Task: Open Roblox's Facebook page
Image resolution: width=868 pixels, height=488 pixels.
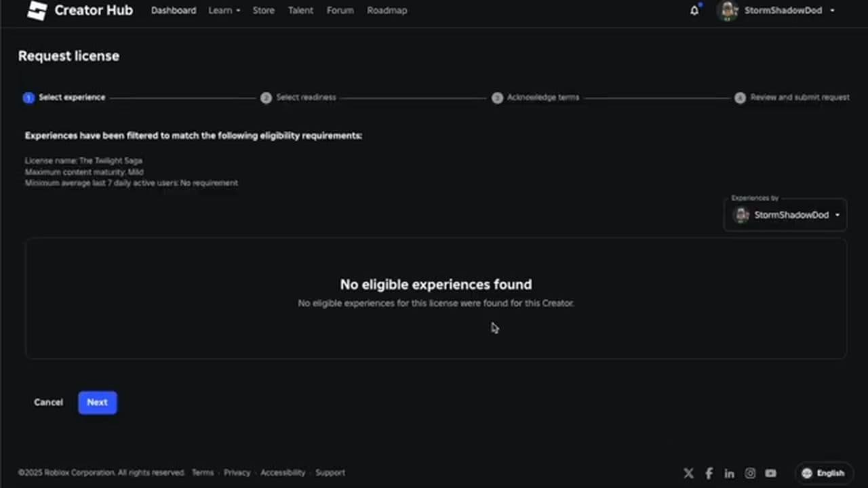Action: pyautogui.click(x=709, y=472)
